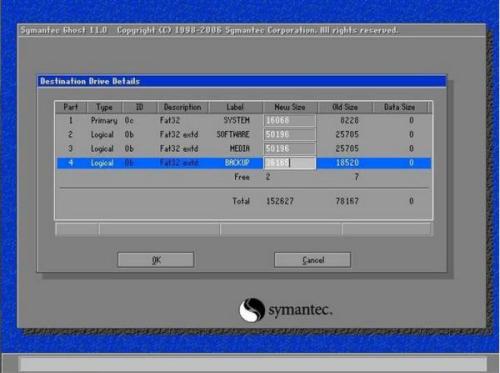The image size is (500, 373).
Task: Click the Part column header
Action: pyautogui.click(x=71, y=107)
